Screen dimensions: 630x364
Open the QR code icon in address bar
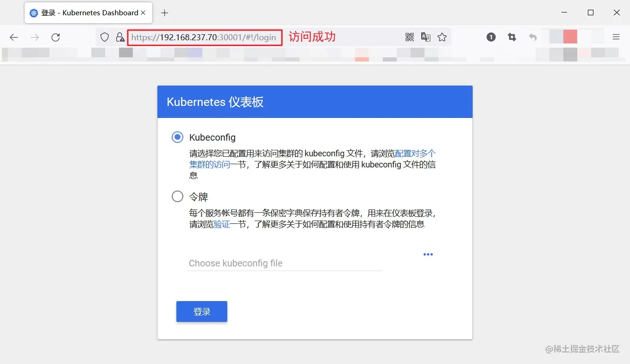point(410,37)
